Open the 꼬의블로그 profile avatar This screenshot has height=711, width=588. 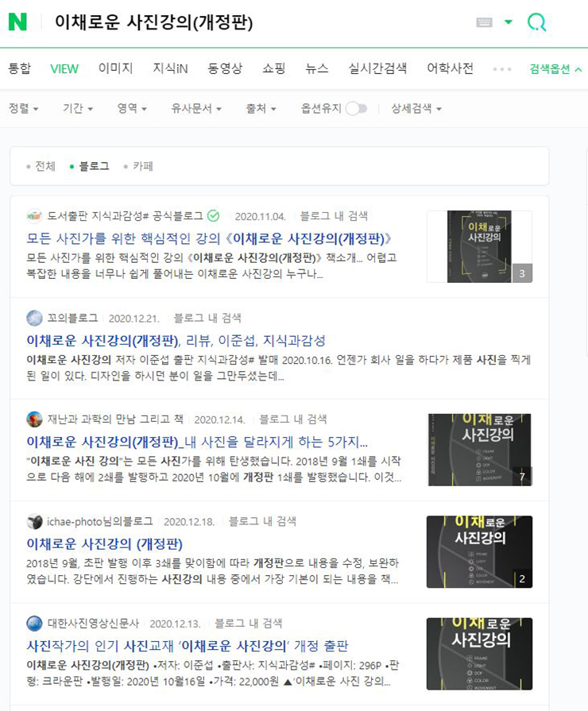pyautogui.click(x=34, y=318)
